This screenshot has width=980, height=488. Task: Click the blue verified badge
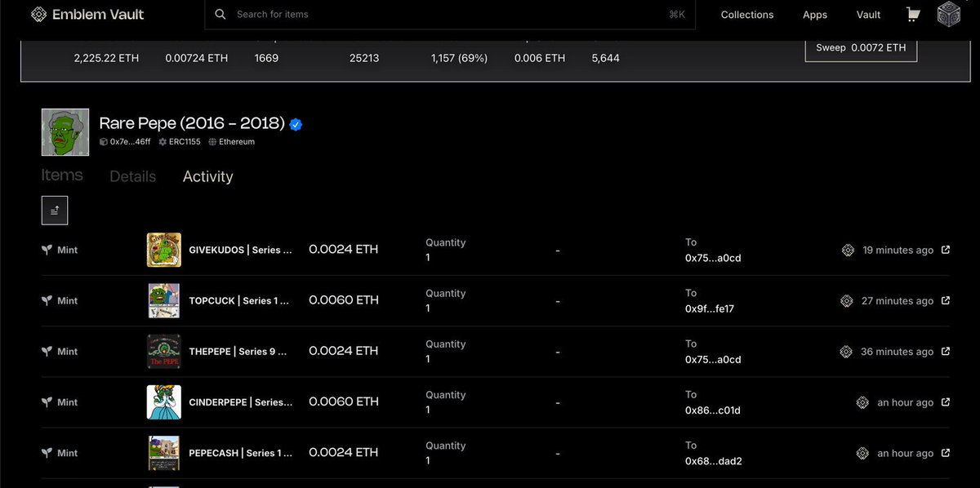[296, 124]
